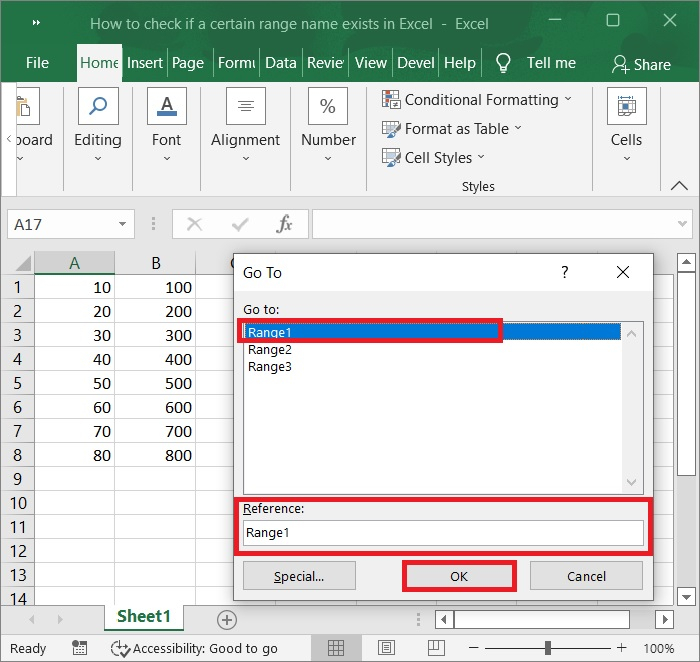Click the Tell me lightbulb icon
This screenshot has width=700, height=662.
pos(503,63)
